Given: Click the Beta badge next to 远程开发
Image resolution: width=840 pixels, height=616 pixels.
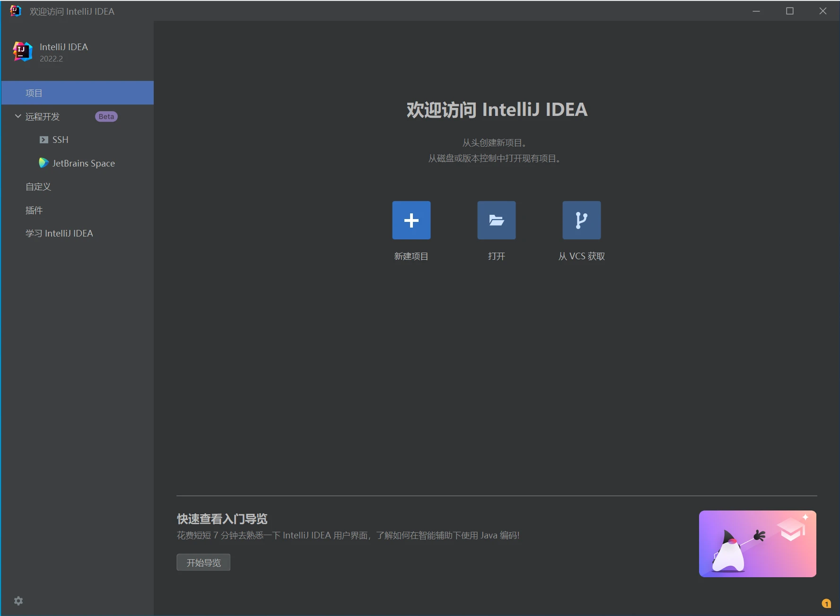Looking at the screenshot, I should (106, 116).
